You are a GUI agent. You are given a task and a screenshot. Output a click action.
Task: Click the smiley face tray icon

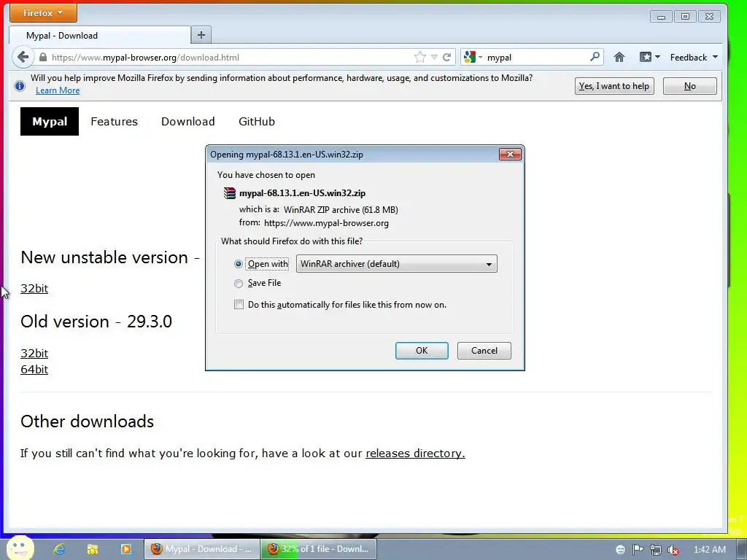click(x=620, y=550)
